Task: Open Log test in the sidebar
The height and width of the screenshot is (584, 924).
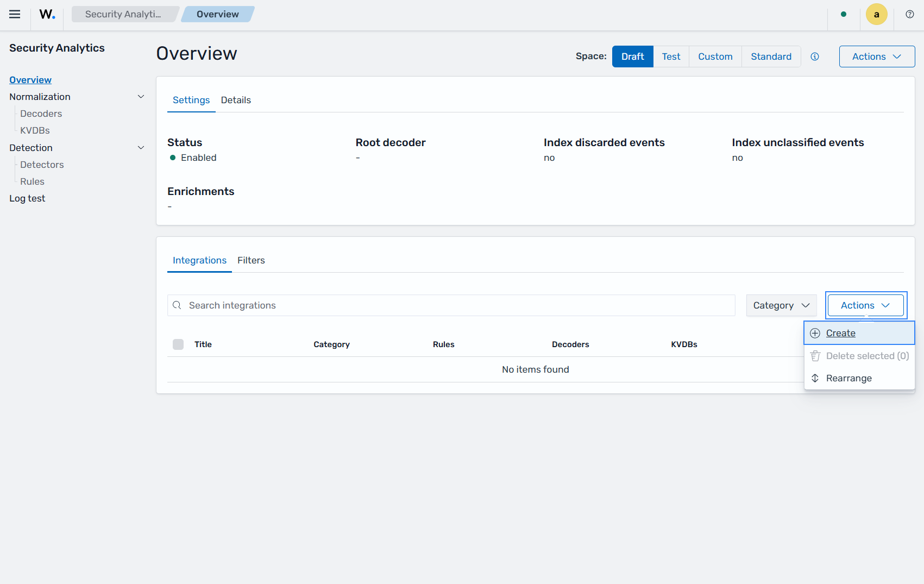Action: click(x=27, y=198)
